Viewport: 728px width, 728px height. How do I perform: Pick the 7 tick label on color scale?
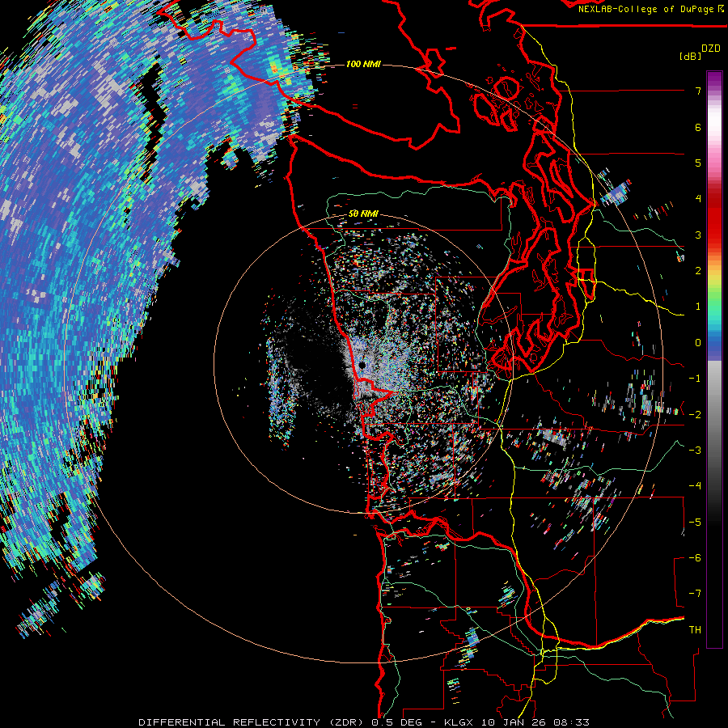click(698, 91)
